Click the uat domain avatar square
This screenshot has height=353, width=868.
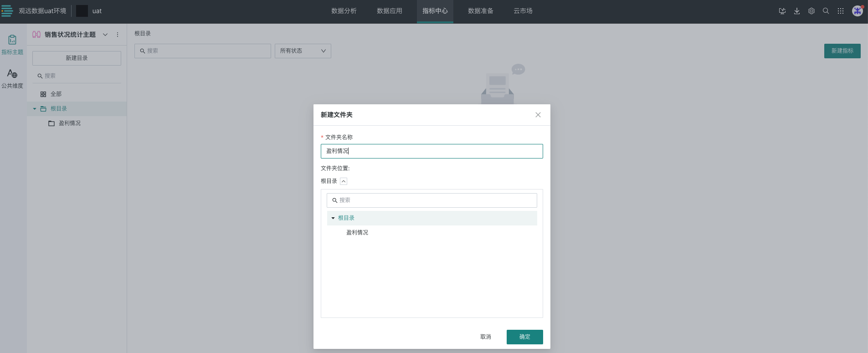click(82, 11)
